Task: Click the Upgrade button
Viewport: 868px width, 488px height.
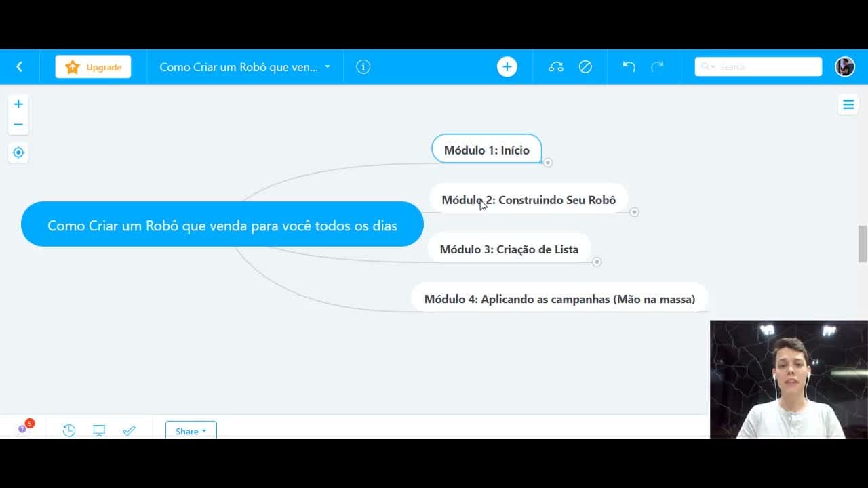Action: 93,67
